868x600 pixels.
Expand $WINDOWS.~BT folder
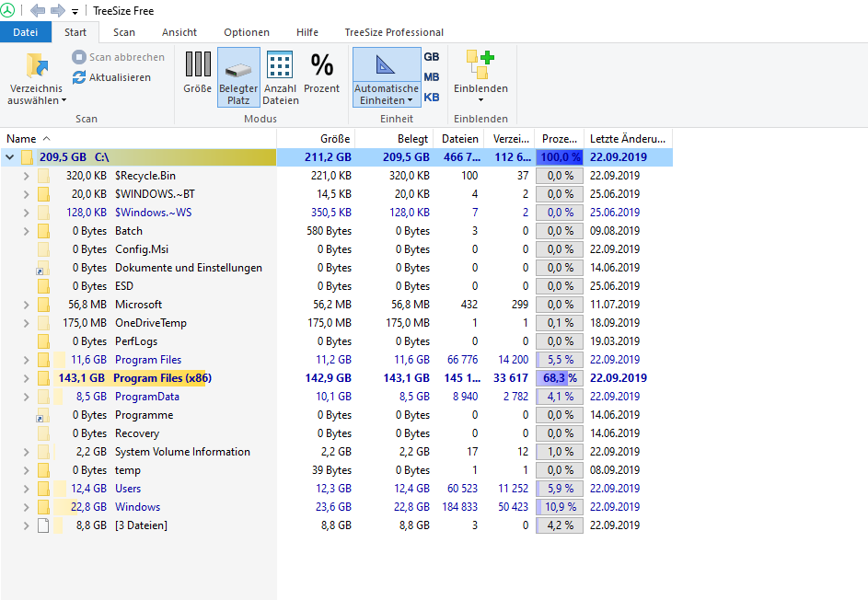pyautogui.click(x=26, y=194)
